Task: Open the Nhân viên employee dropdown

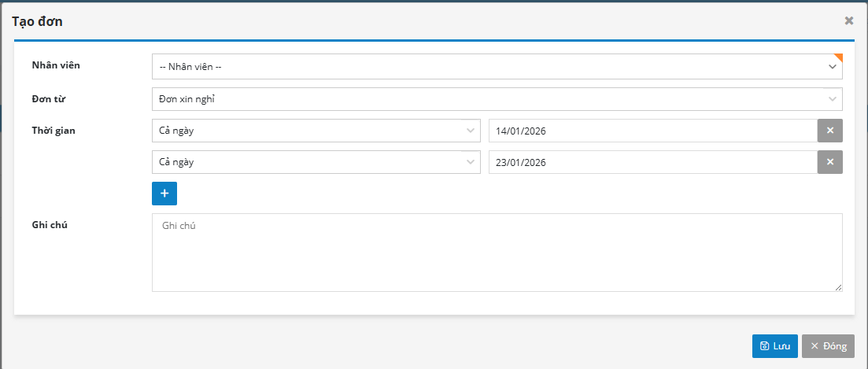Action: (x=497, y=67)
